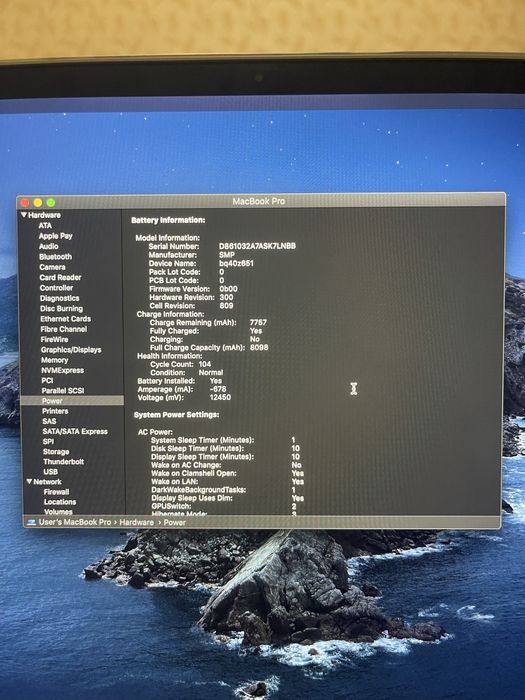Select Card Reader in the sidebar
This screenshot has width=525, height=700.
(60, 277)
